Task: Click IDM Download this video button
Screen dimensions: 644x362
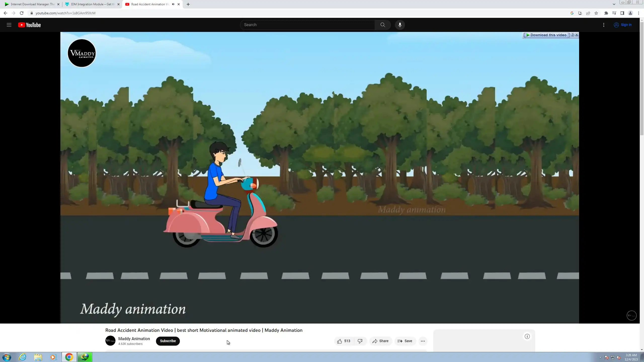Action: pyautogui.click(x=546, y=35)
